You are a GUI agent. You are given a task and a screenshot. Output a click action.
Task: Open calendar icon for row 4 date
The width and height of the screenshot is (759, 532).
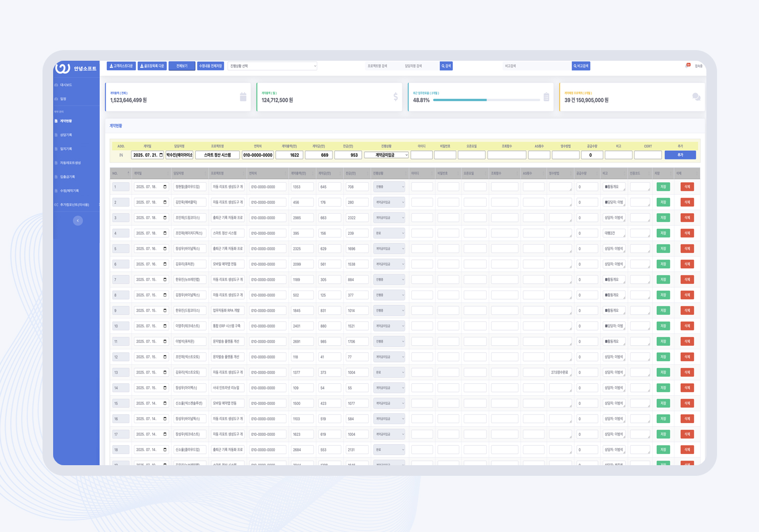tap(165, 233)
